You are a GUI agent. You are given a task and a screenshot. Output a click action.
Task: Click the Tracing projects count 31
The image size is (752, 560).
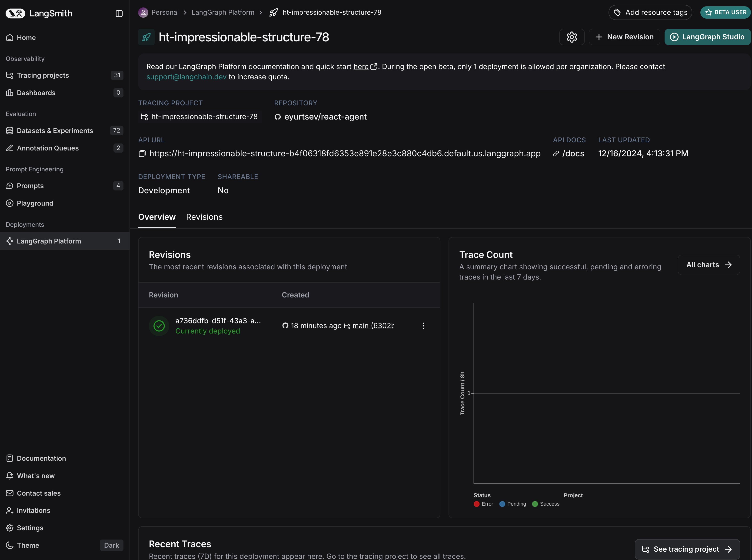[x=117, y=75]
